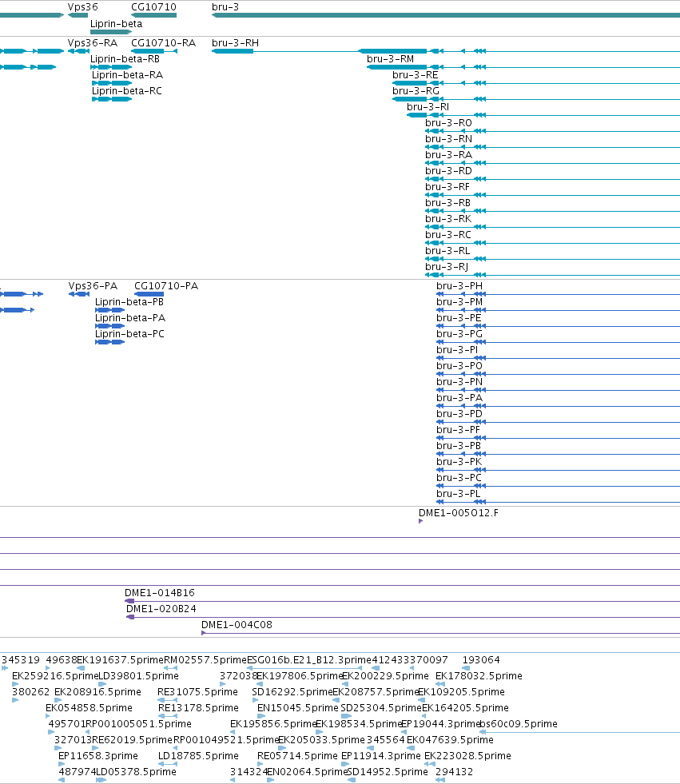Click EST label RE31075.5prime
The image size is (680, 784).
click(197, 692)
